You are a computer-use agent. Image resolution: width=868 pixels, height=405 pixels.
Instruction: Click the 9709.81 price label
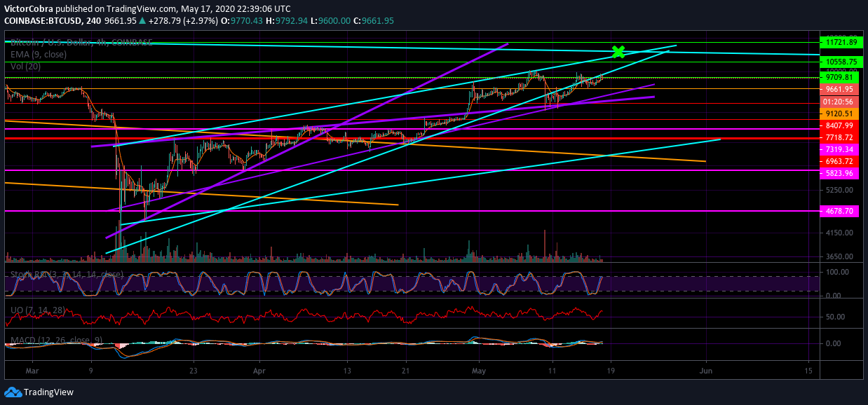(x=839, y=78)
